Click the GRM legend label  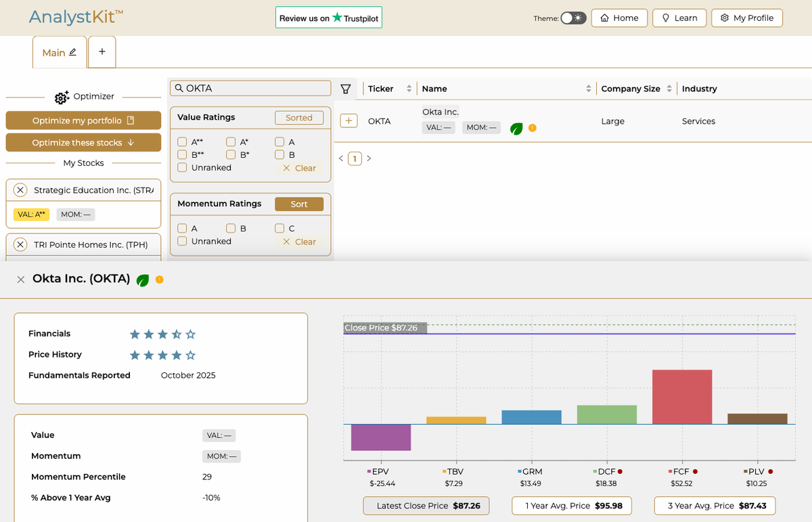[x=530, y=471]
